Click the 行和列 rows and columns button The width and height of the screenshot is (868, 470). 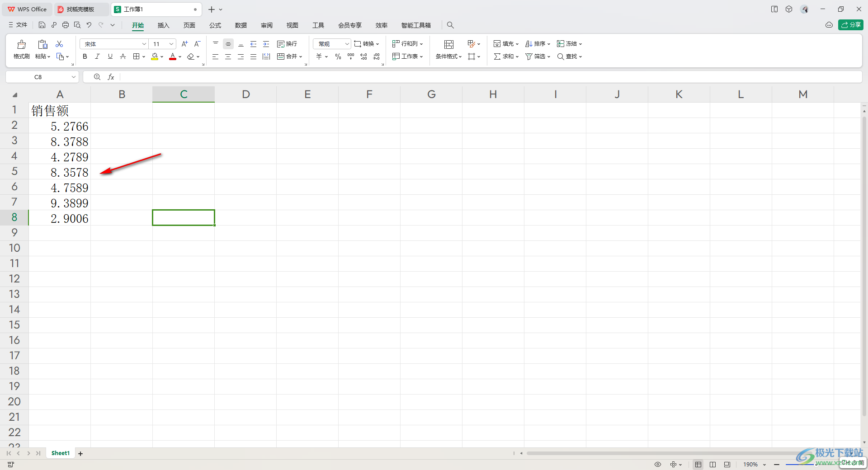[407, 44]
